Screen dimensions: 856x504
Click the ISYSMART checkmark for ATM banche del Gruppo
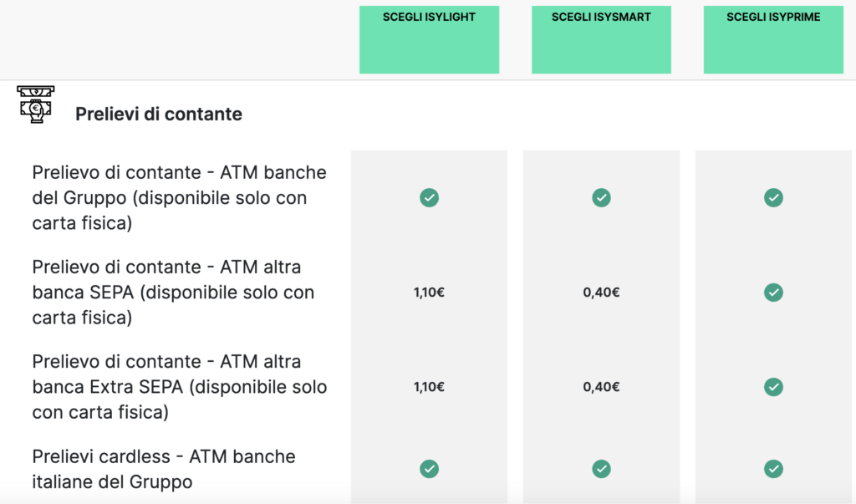[601, 198]
